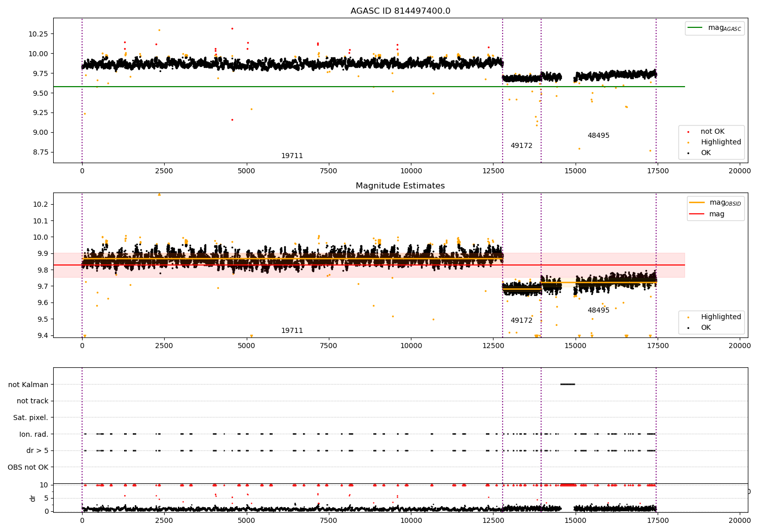This screenshot has width=760, height=532.
Task: Click 12500 x-tick under top plot
Action: point(493,171)
